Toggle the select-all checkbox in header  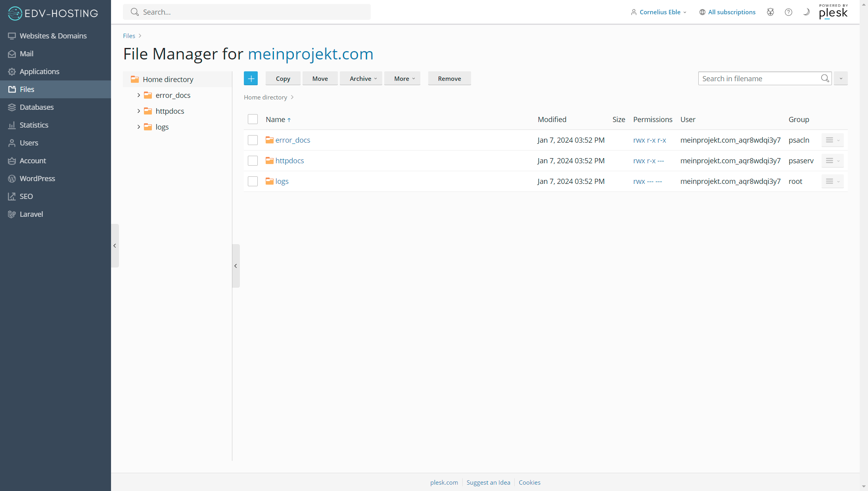253,119
